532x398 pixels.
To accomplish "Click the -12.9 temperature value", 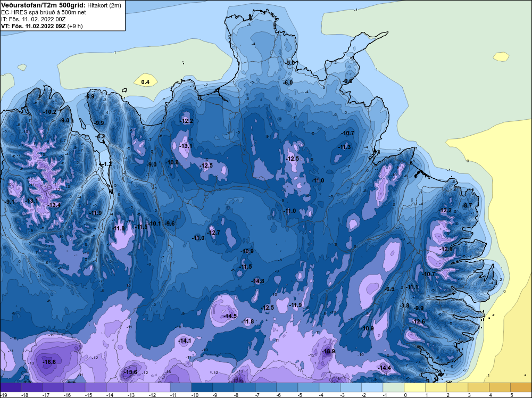I will pos(446,249).
